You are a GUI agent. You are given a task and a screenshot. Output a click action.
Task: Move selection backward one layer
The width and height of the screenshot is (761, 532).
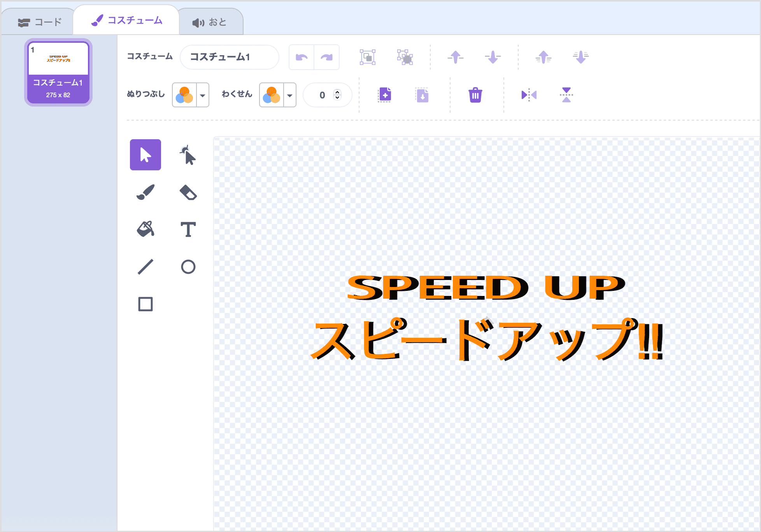(x=493, y=57)
